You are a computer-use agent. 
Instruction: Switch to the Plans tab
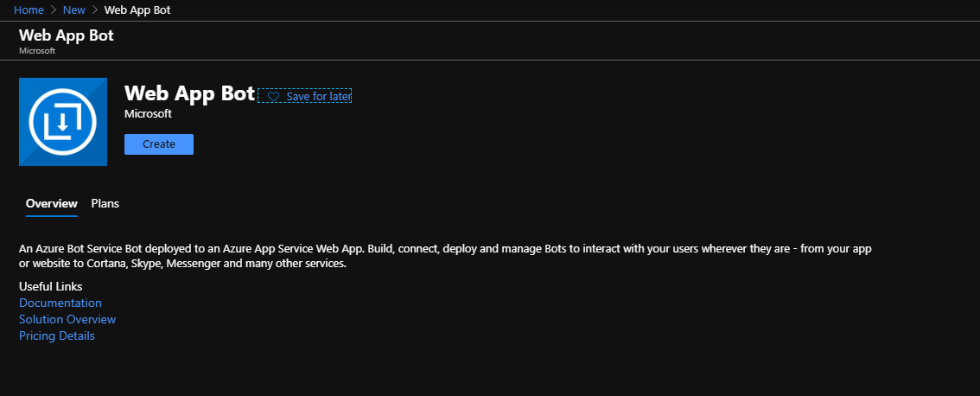105,203
